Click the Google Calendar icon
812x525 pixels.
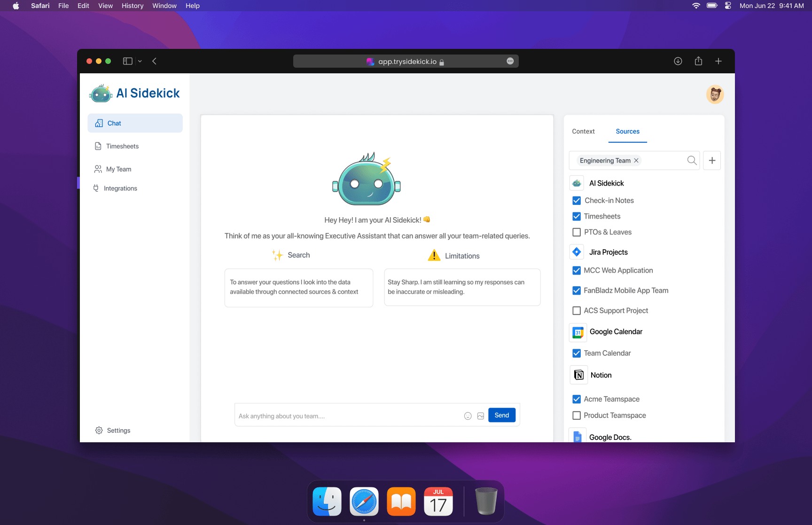[578, 332]
